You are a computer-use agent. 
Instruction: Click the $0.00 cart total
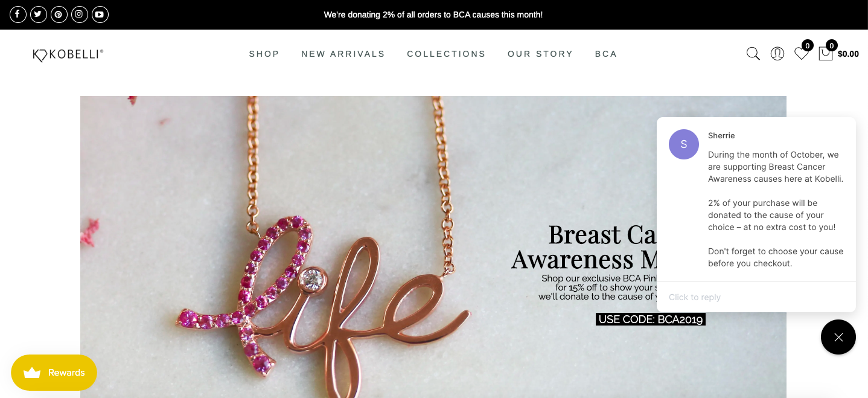pos(848,54)
